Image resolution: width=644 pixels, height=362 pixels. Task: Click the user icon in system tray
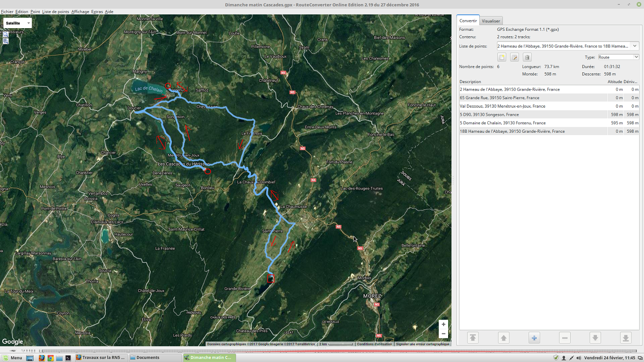pos(563,358)
